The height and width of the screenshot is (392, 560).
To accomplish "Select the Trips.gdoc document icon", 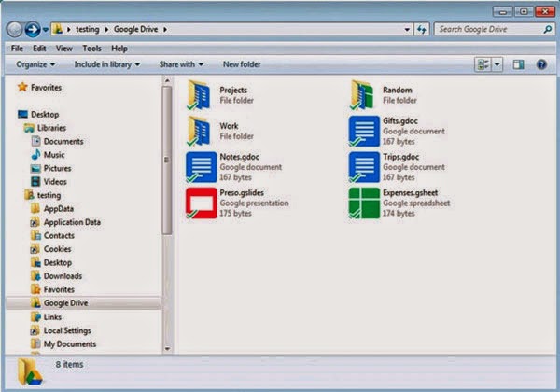I will pyautogui.click(x=364, y=167).
